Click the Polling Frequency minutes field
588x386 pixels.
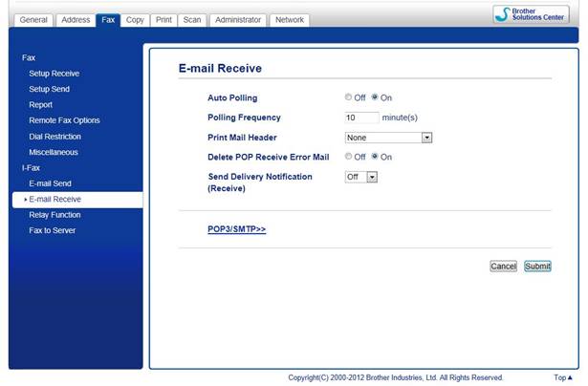[x=361, y=118]
